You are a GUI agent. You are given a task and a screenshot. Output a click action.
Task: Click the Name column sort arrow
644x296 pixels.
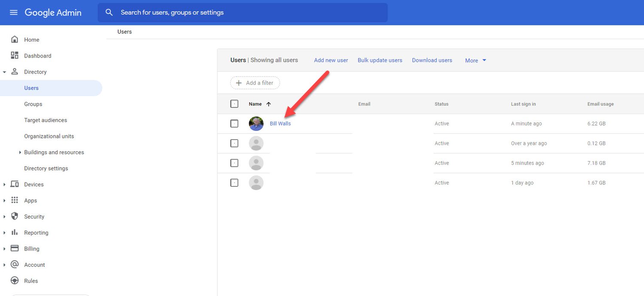[269, 104]
